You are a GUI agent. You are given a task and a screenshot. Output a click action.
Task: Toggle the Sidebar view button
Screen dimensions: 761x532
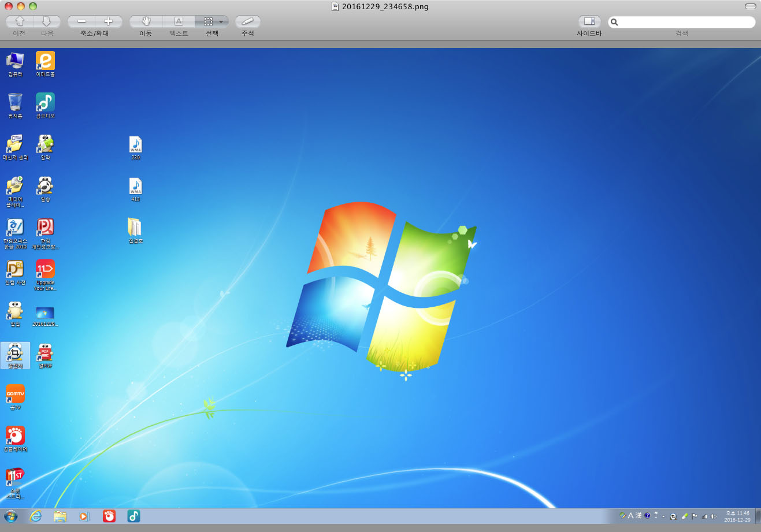[589, 21]
